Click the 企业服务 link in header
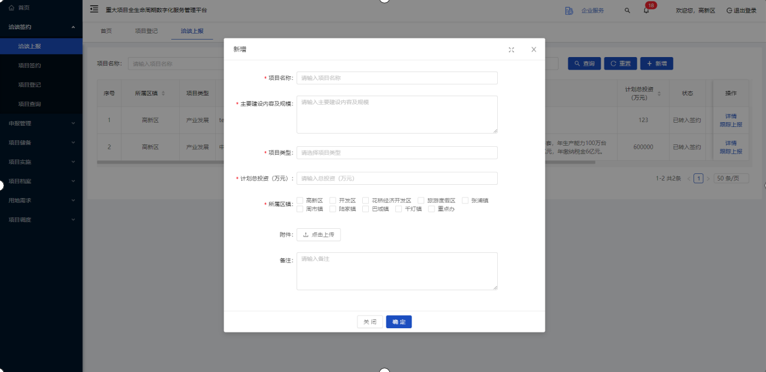766x372 pixels. (x=593, y=10)
